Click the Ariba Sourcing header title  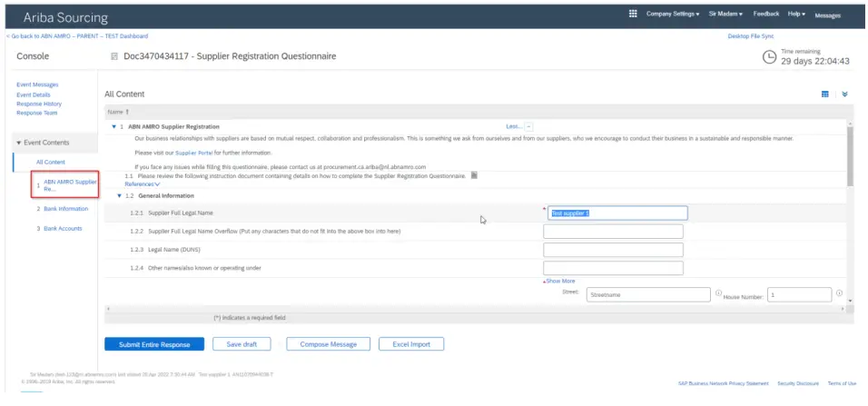coord(65,18)
